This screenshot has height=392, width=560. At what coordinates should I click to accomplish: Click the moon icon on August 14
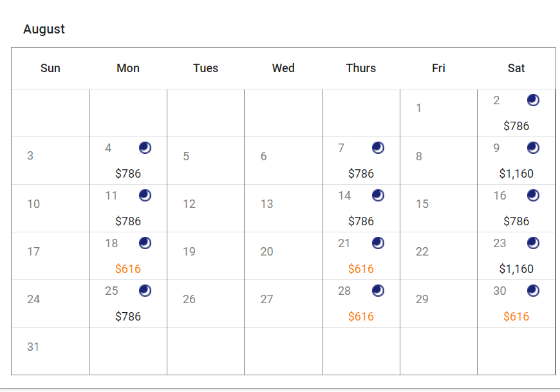[x=378, y=195]
